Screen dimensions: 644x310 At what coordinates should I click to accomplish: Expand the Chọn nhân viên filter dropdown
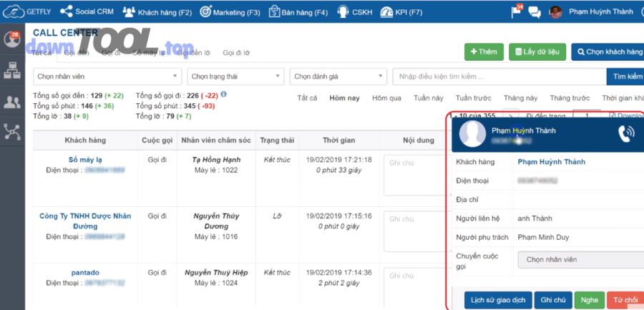[x=107, y=77]
